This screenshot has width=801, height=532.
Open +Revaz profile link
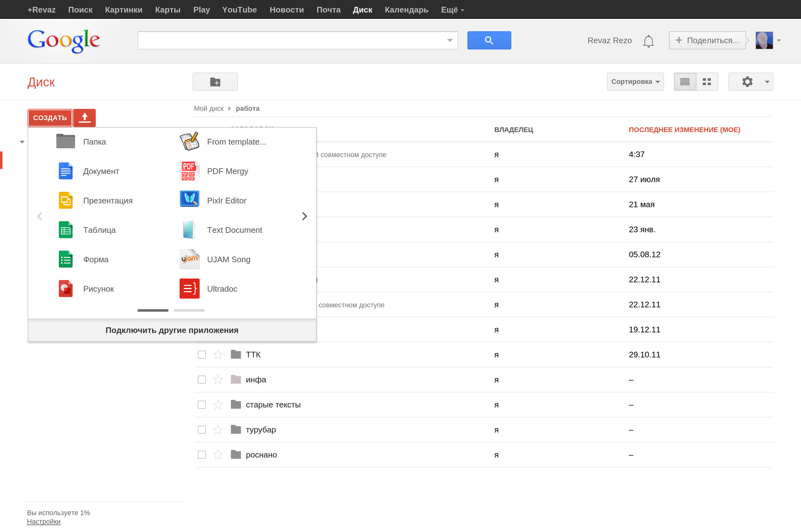coord(41,10)
